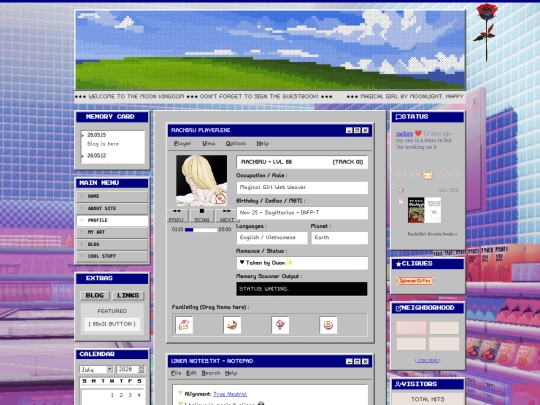Click the link icon beside NEIGHBORHOOD title
The width and height of the screenshot is (540, 405).
click(398, 308)
